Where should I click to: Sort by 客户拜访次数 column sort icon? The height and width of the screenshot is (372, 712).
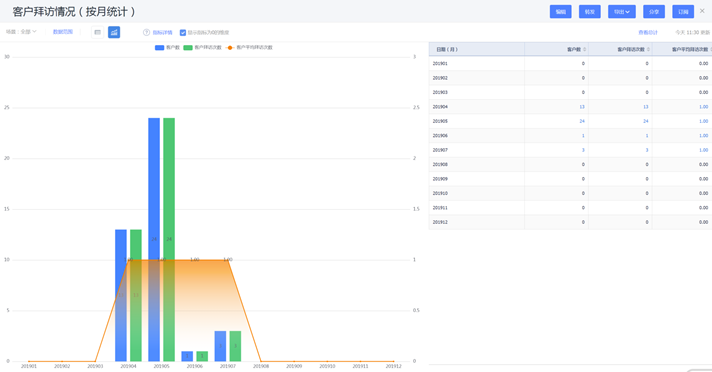click(648, 49)
